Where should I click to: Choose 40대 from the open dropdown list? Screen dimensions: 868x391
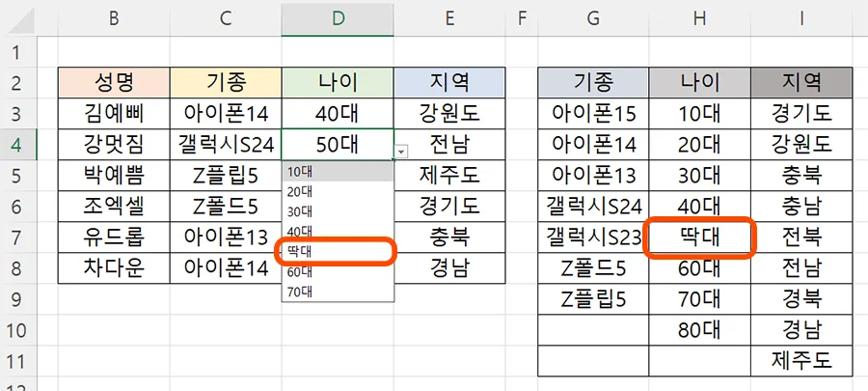(338, 231)
